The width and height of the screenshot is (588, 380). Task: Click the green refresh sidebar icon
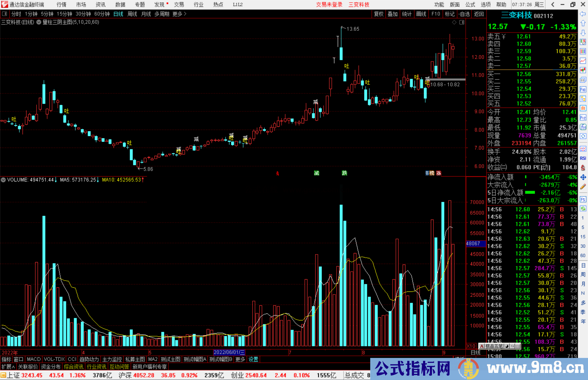click(583, 209)
